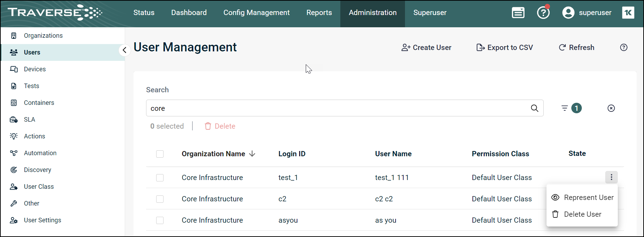Open the filter icon showing 1

(571, 108)
